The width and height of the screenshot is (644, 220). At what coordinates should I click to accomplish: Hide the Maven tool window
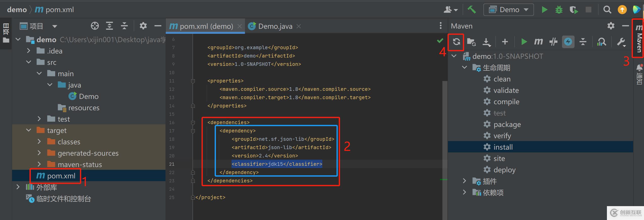pyautogui.click(x=625, y=26)
